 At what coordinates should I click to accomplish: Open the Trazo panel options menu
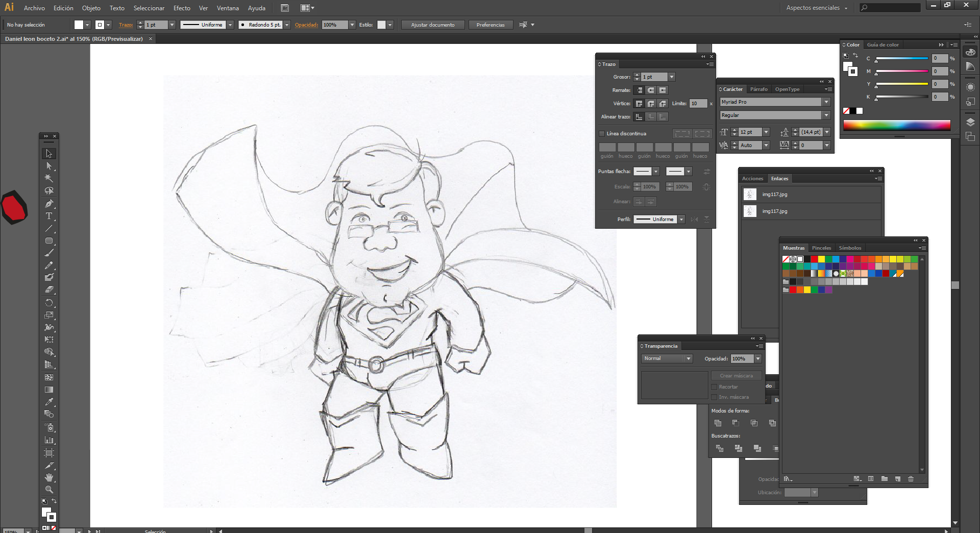pyautogui.click(x=710, y=64)
